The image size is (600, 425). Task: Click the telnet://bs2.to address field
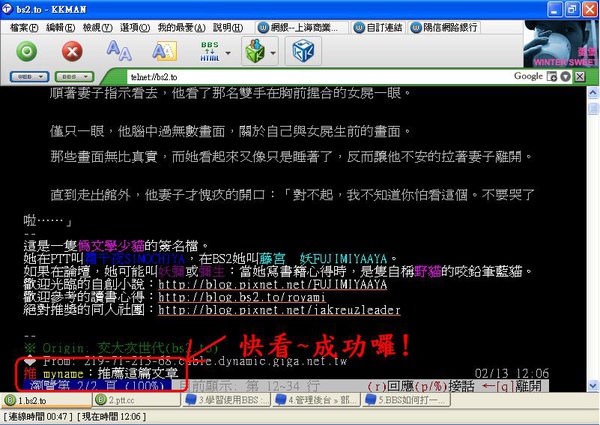click(x=318, y=77)
